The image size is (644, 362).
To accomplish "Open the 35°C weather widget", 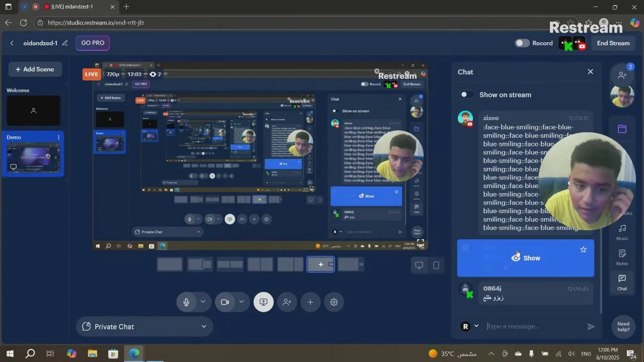I will coord(452,353).
